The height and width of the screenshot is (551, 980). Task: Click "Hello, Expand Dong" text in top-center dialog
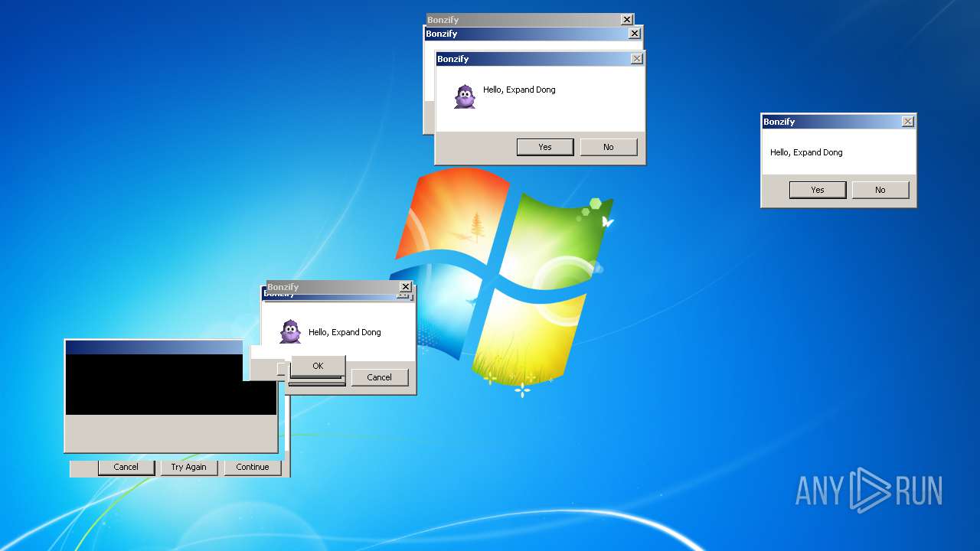(519, 90)
